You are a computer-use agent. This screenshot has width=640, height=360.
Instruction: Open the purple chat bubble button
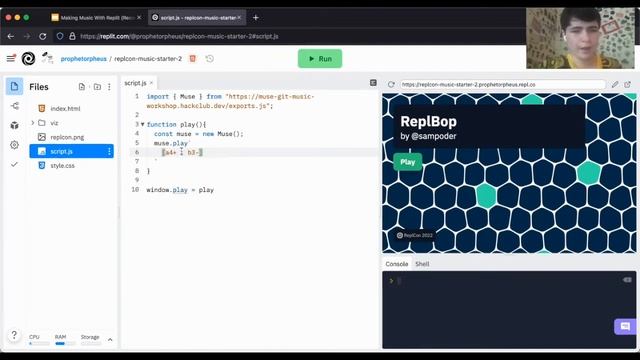[x=625, y=326]
